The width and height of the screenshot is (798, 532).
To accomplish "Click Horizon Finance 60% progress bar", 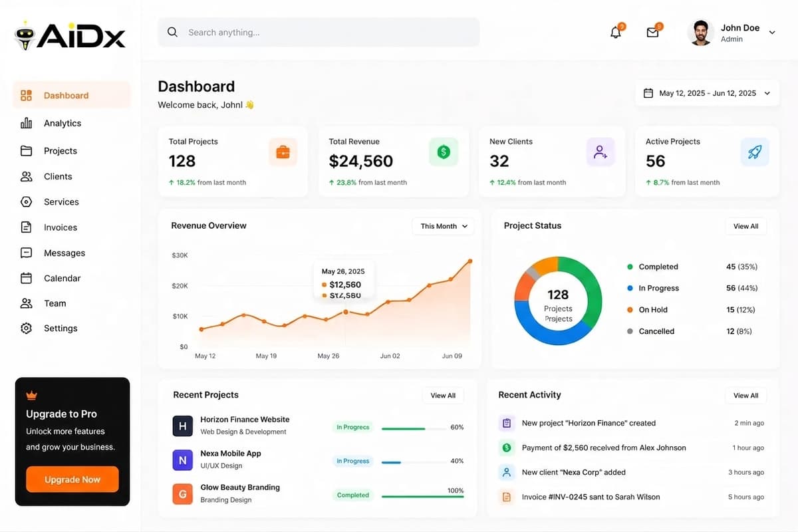I will pyautogui.click(x=414, y=429).
